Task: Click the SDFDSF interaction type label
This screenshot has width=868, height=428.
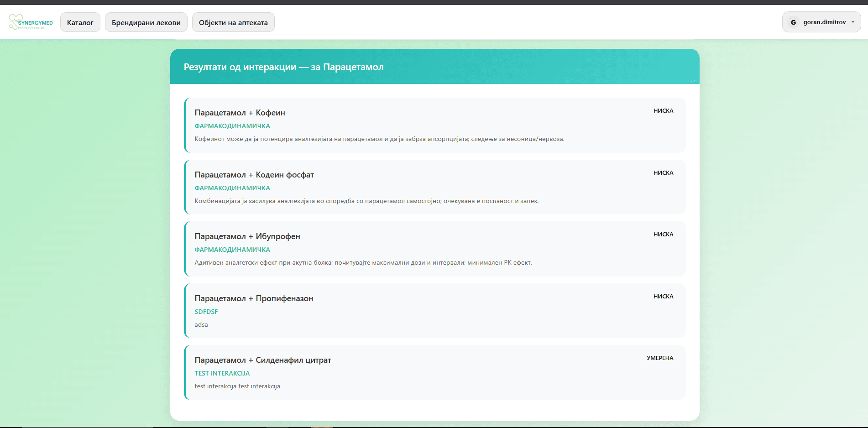Action: pyautogui.click(x=206, y=312)
